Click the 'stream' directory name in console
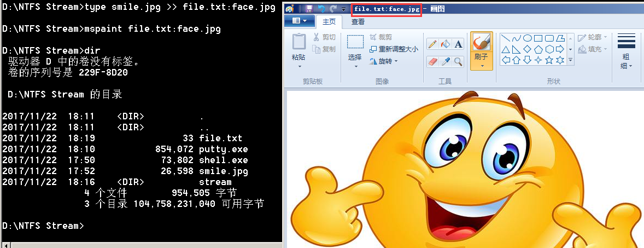 click(215, 182)
